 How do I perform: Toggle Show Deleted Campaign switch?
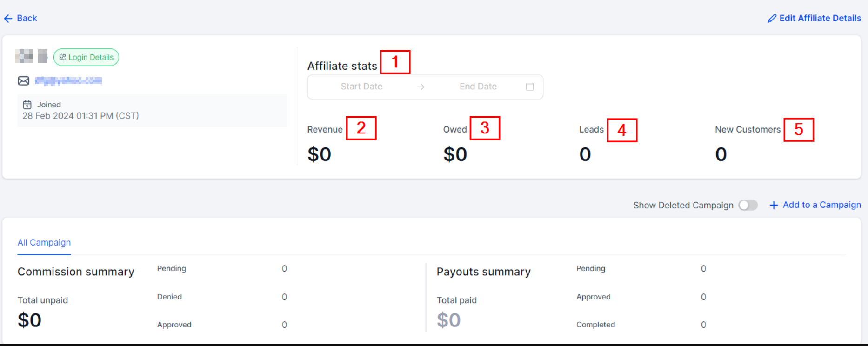pos(748,205)
